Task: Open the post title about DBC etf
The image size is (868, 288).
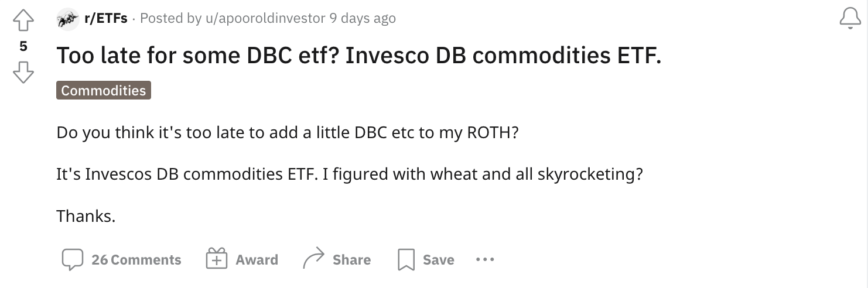Action: (358, 56)
